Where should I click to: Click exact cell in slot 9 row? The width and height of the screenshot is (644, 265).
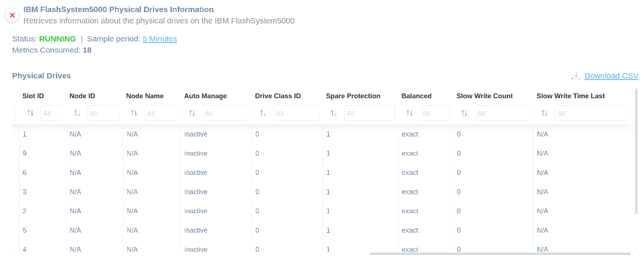coord(410,153)
